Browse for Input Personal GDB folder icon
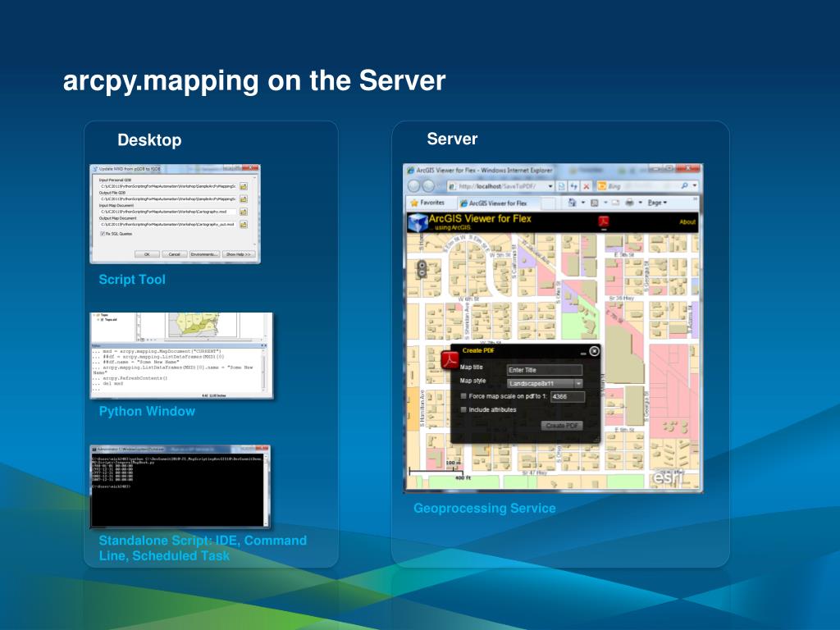The height and width of the screenshot is (630, 840). [x=244, y=186]
